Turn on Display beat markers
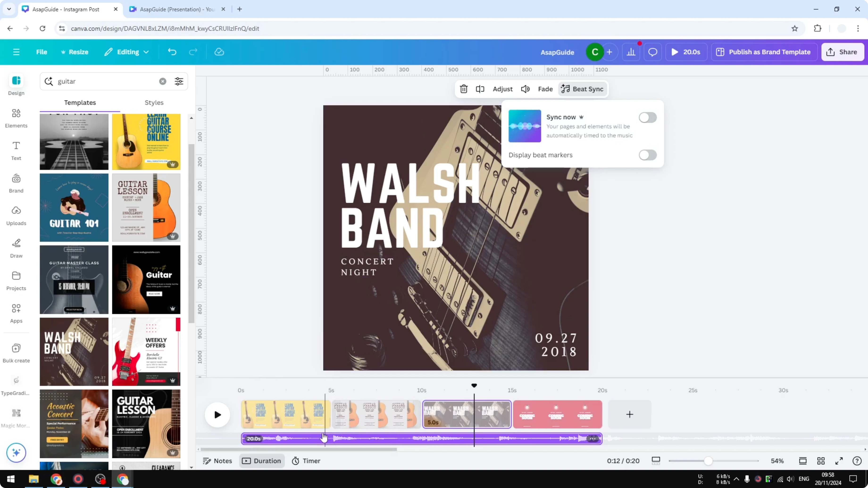868x488 pixels. [648, 155]
